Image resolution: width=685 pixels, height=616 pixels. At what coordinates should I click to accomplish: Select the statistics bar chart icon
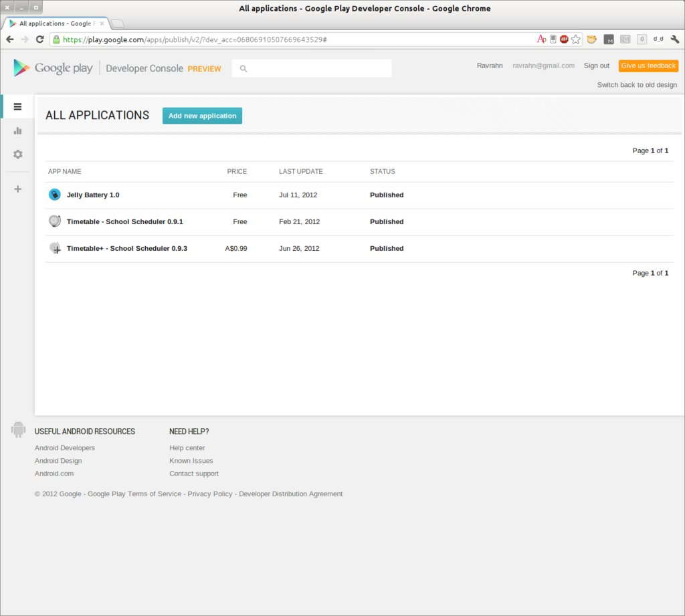pos(17,130)
